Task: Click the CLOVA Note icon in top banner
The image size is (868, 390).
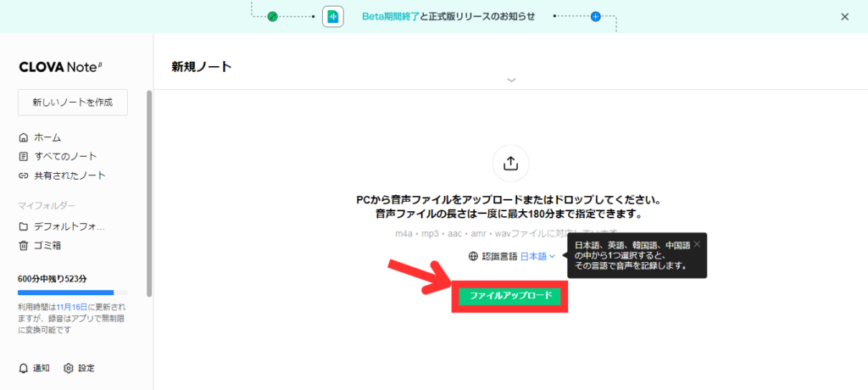Action: click(x=333, y=17)
